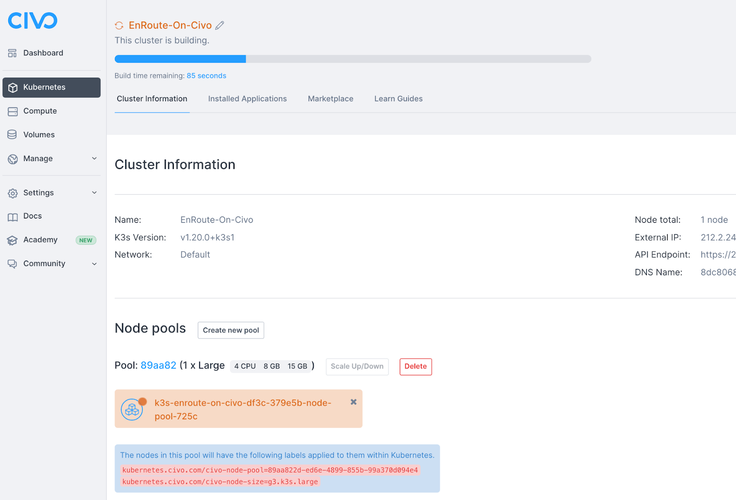Click the K3s version value v1.20.0+k3s1
Screen dimensions: 736x500
tap(207, 238)
